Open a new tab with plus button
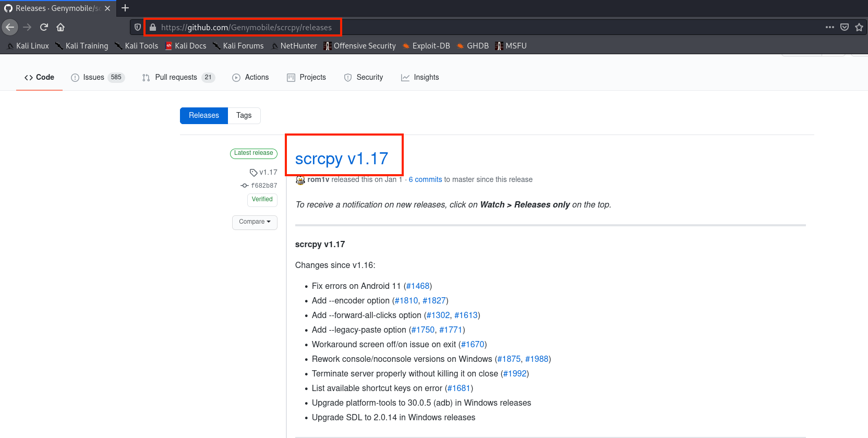The width and height of the screenshot is (868, 438). (125, 8)
